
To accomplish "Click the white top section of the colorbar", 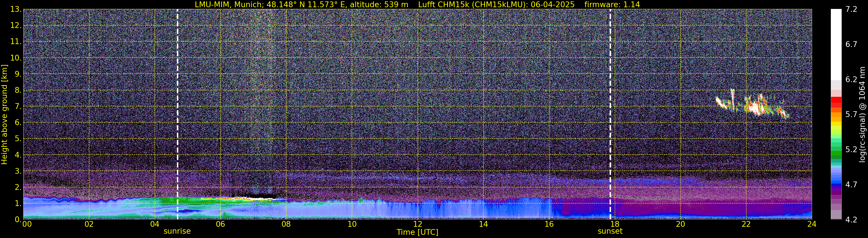I will [836, 44].
